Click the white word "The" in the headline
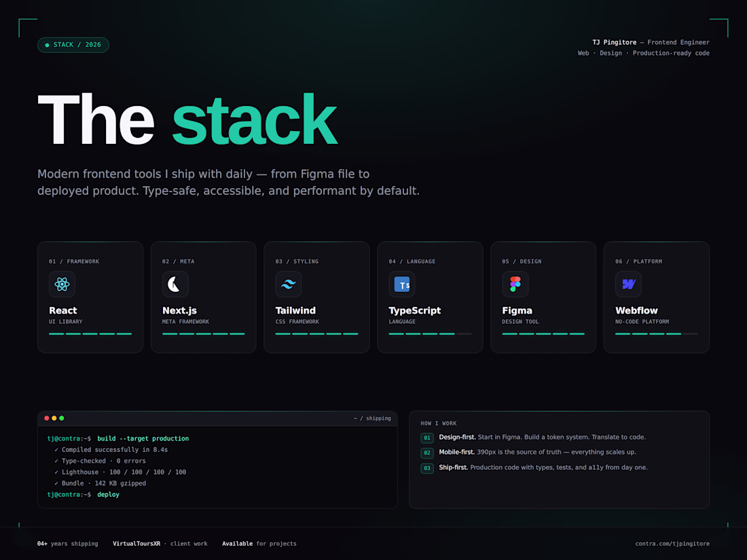The height and width of the screenshot is (560, 747). pos(96,119)
